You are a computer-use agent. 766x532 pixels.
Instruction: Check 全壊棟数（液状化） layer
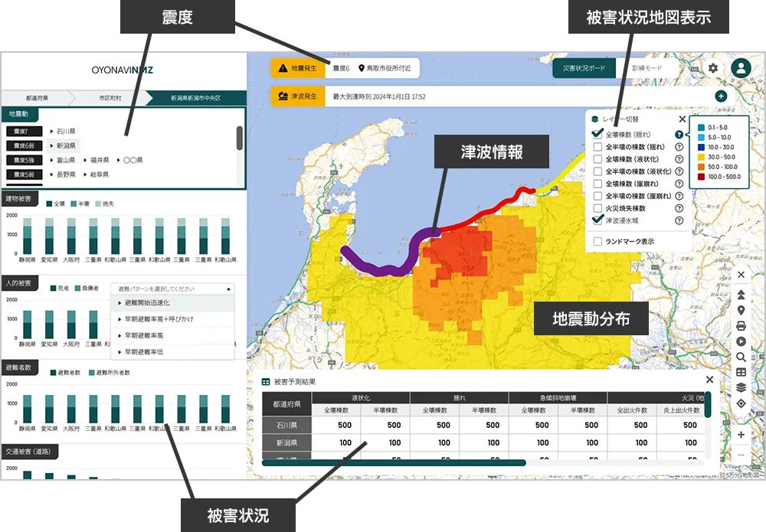(597, 159)
